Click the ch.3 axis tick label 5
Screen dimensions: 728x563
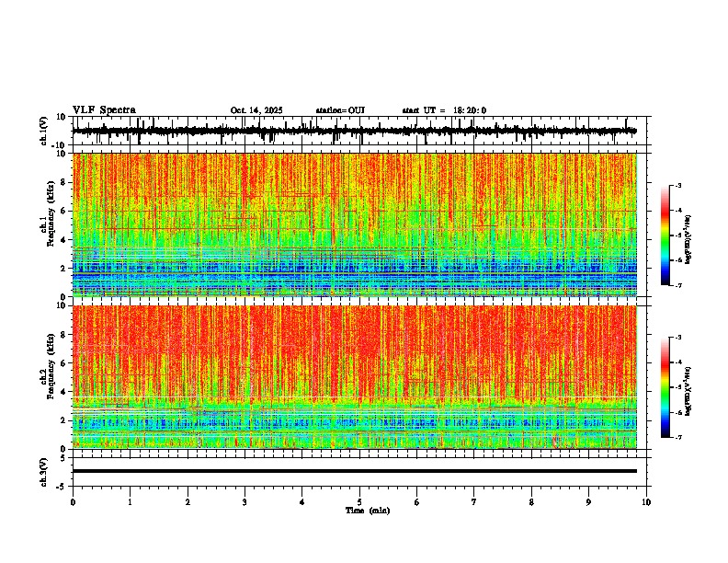coord(63,458)
